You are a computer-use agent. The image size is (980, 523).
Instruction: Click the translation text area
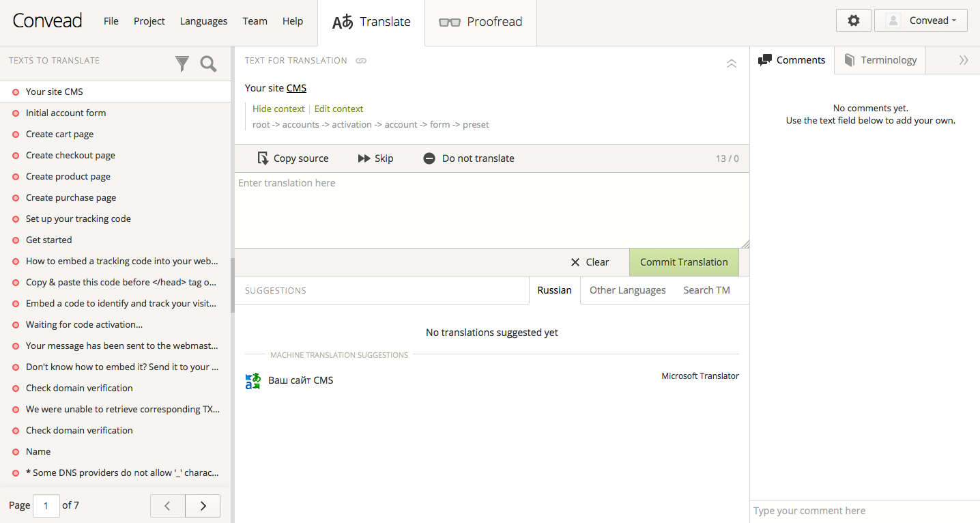point(491,210)
